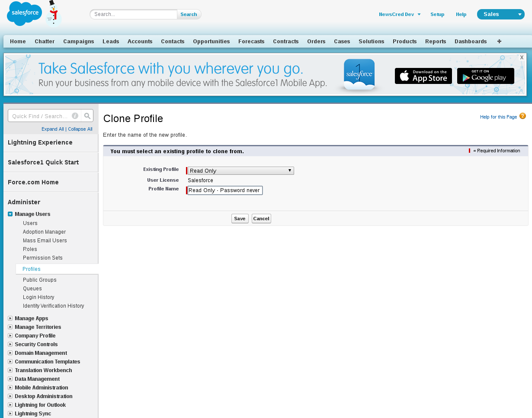Screen dimensions: 532x418
Task: Open Users under Manage Users
Action: [x=30, y=223]
